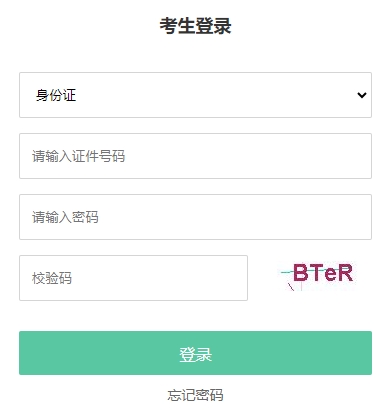The image size is (386, 410).
Task: Focus the 校验码 verification code field
Action: [133, 278]
